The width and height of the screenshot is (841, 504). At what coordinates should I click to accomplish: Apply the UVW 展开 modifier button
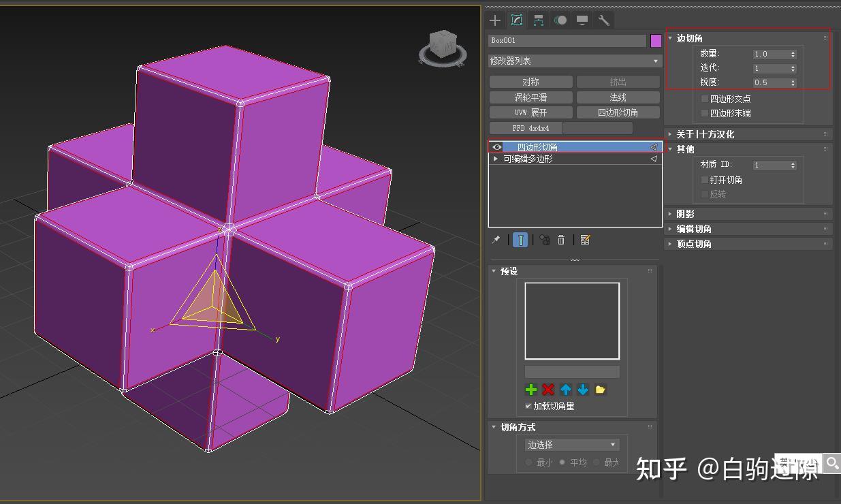point(530,112)
